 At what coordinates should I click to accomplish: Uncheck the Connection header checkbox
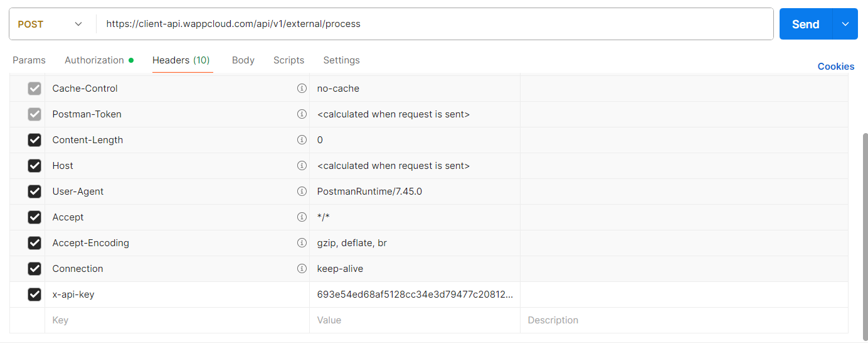click(x=34, y=269)
